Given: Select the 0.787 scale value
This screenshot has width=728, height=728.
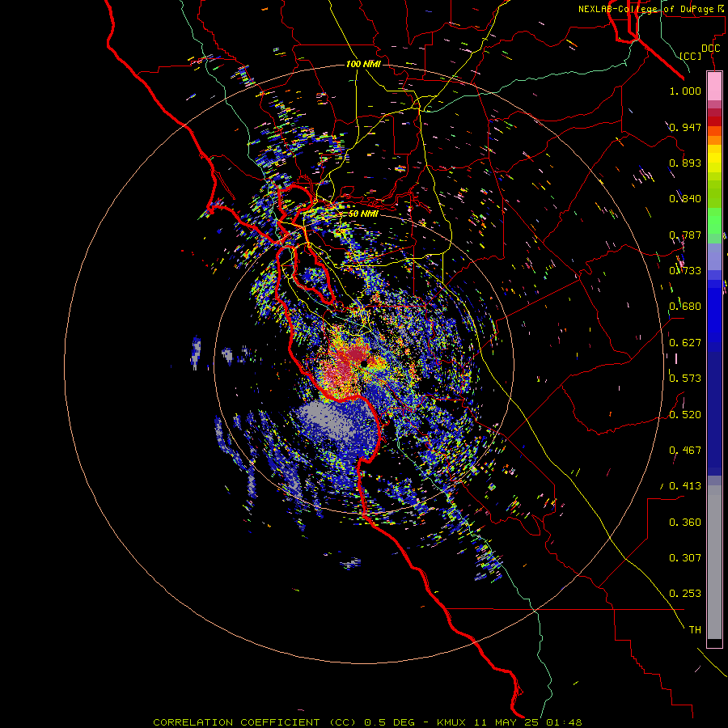Looking at the screenshot, I should 685,235.
